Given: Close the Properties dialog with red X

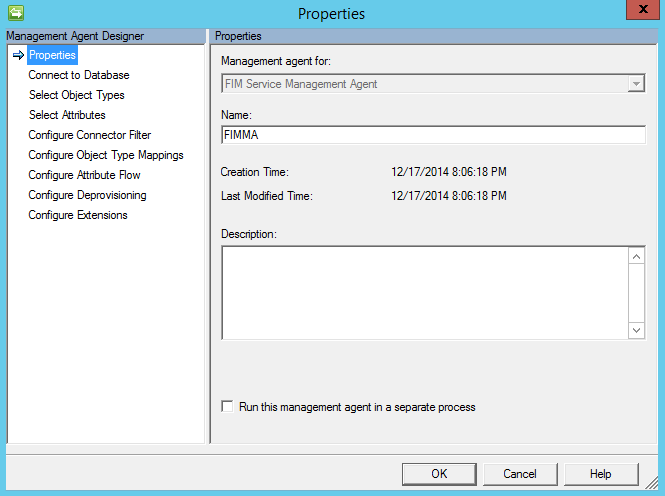Looking at the screenshot, I should [643, 9].
